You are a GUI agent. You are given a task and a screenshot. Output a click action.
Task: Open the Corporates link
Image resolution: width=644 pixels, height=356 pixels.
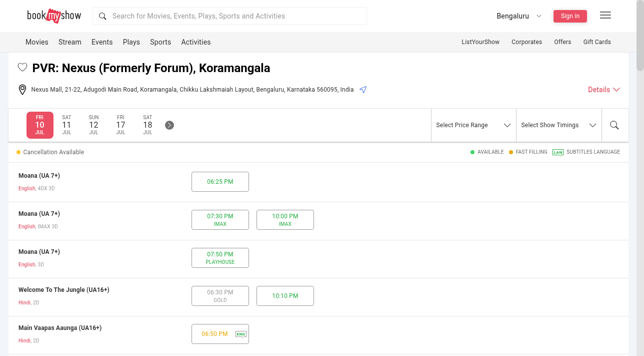526,42
